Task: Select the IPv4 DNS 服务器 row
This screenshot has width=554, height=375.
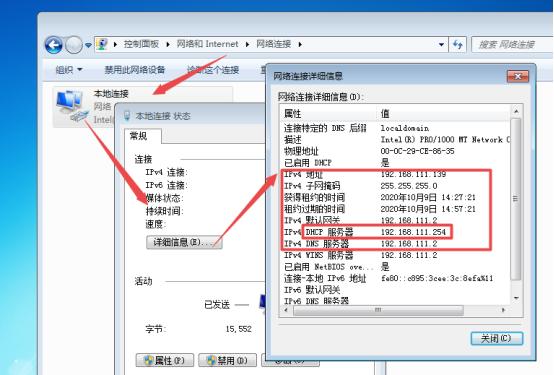Action: pyautogui.click(x=395, y=244)
